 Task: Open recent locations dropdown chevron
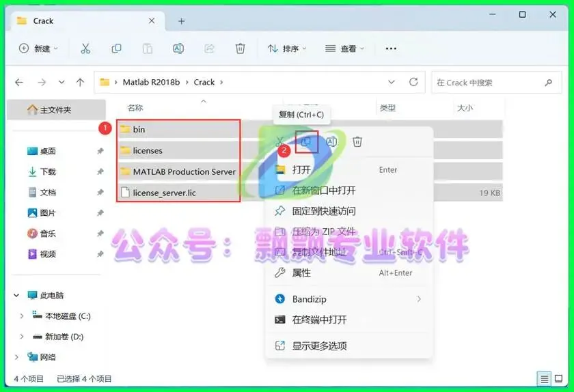(61, 82)
